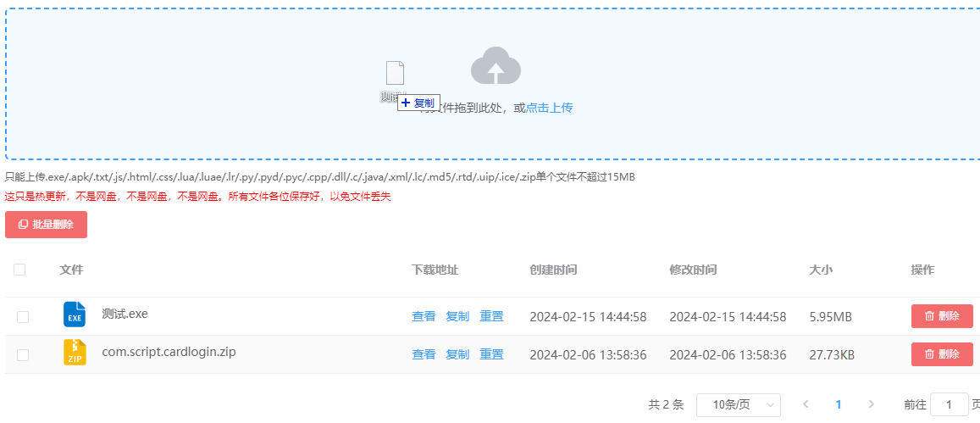Screen dimensions: 980x423
Task: Click 查看 for com.script.cardlogin.zip
Action: click(424, 355)
